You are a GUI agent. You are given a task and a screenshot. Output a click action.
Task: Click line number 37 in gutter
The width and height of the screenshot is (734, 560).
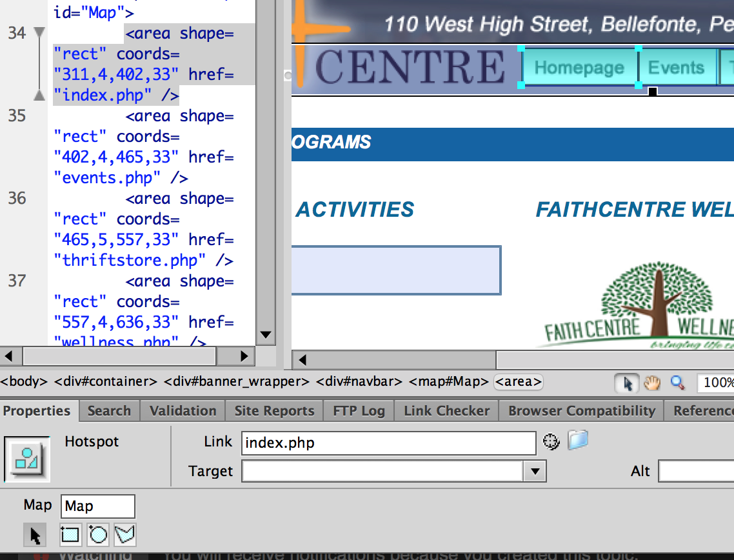(x=17, y=281)
